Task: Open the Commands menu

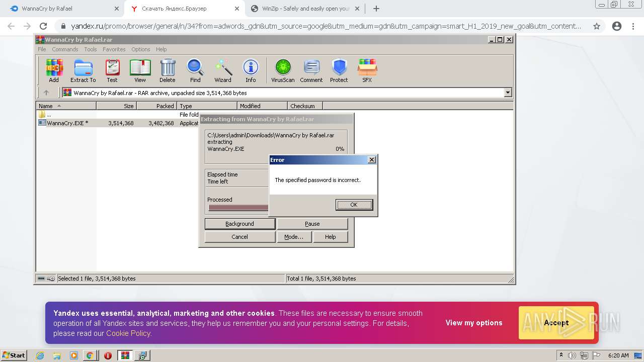Action: click(x=65, y=49)
